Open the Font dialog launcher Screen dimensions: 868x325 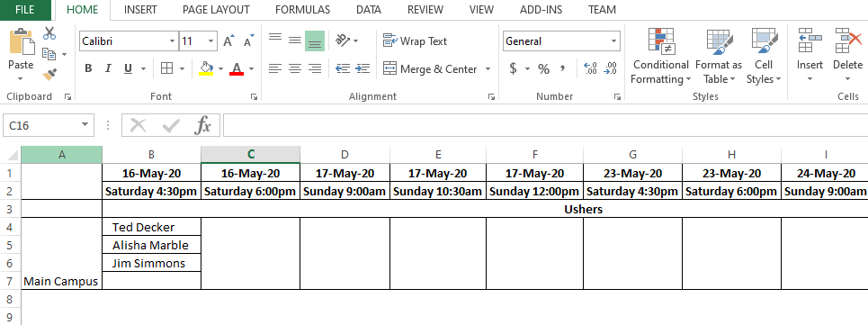(254, 97)
